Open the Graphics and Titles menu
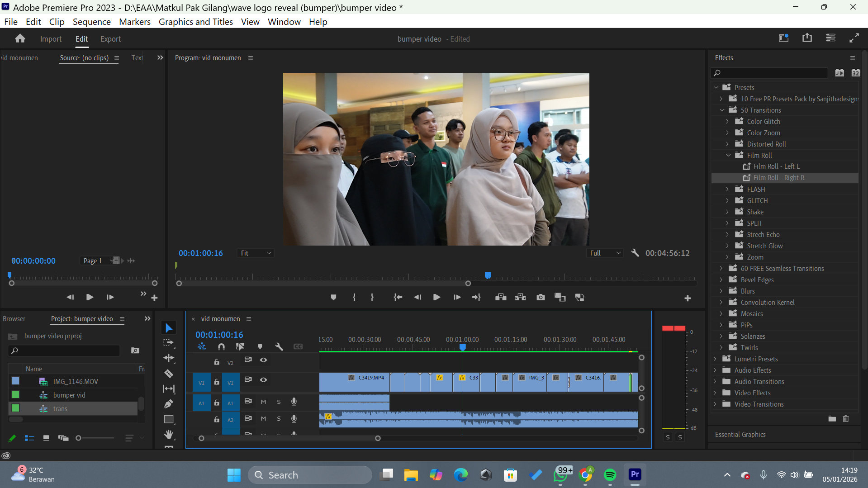The height and width of the screenshot is (488, 868). point(195,21)
